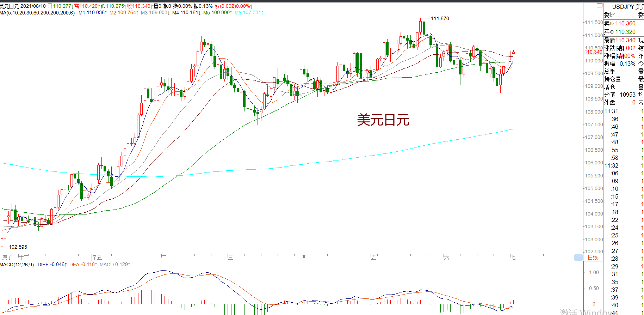
Task: Click the 美元日元 2021/08/10 chart title
Action: (23, 6)
